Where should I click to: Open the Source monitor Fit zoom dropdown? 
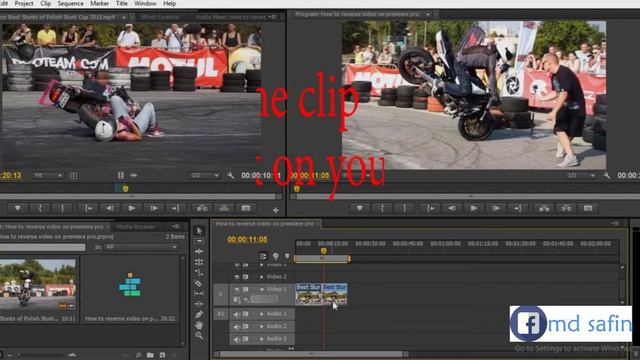pyautogui.click(x=48, y=176)
